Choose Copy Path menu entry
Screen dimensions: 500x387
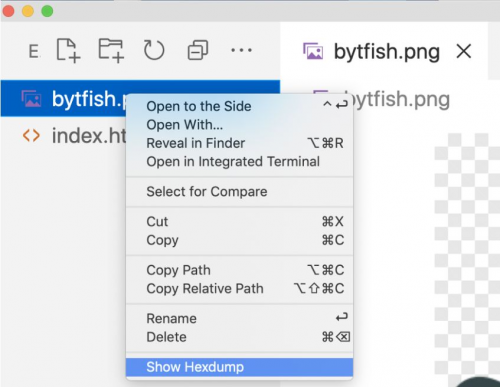239,270
